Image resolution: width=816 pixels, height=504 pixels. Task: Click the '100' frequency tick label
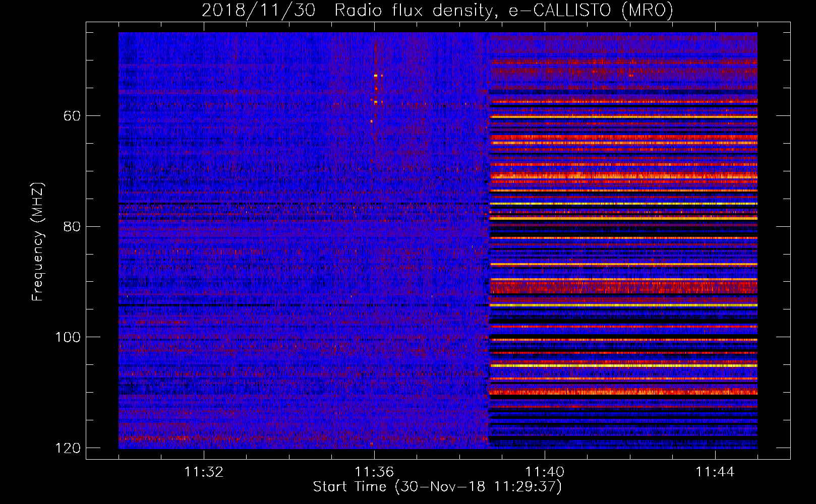(68, 337)
